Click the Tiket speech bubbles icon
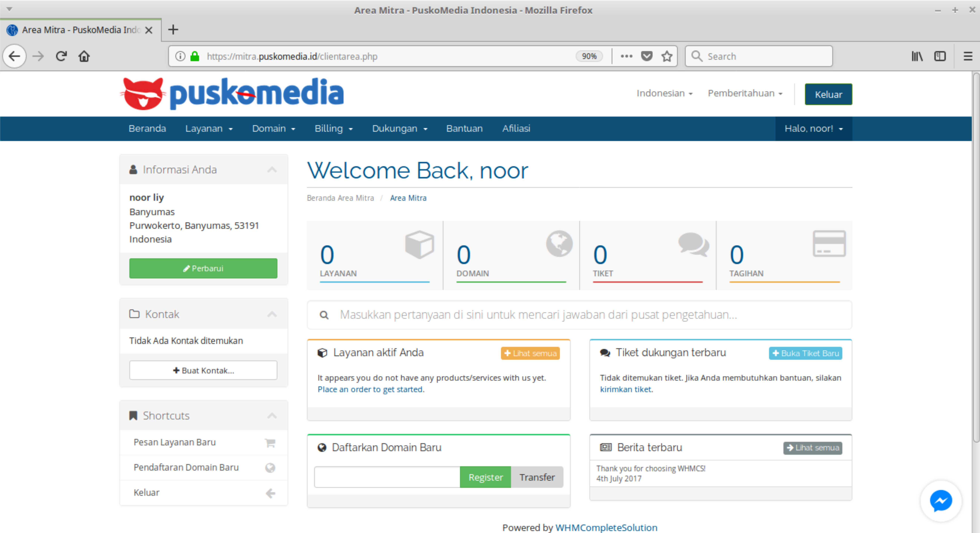The width and height of the screenshot is (980, 533). 694,244
